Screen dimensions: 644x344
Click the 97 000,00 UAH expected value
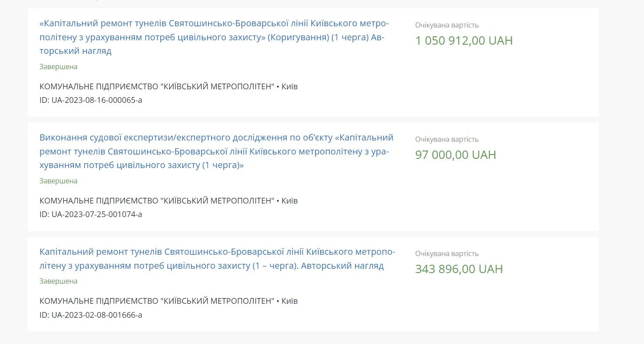(455, 155)
